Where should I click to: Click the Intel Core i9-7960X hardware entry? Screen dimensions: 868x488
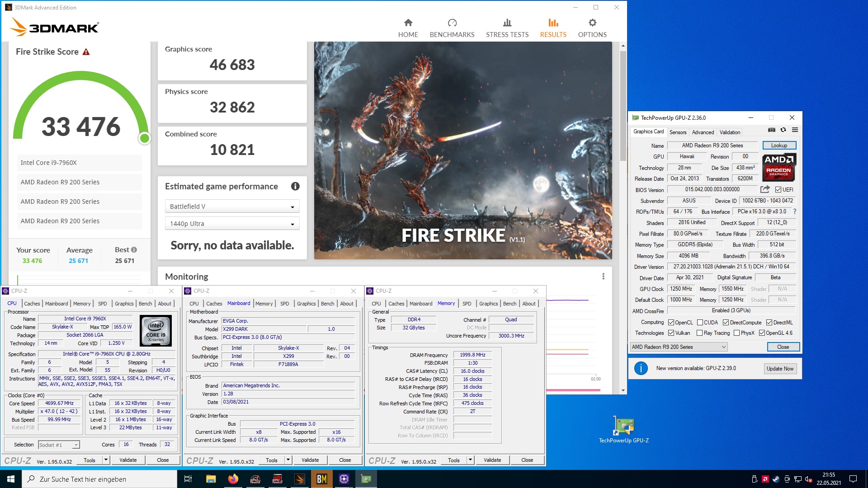coord(79,163)
